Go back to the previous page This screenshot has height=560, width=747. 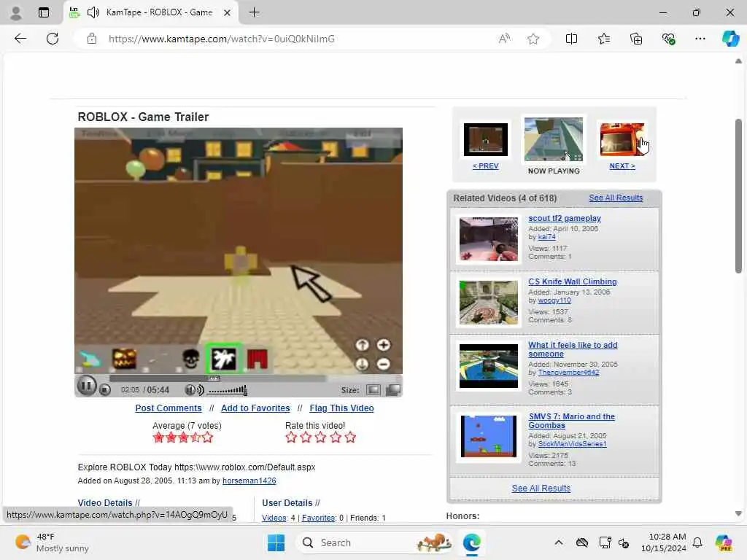click(x=20, y=39)
